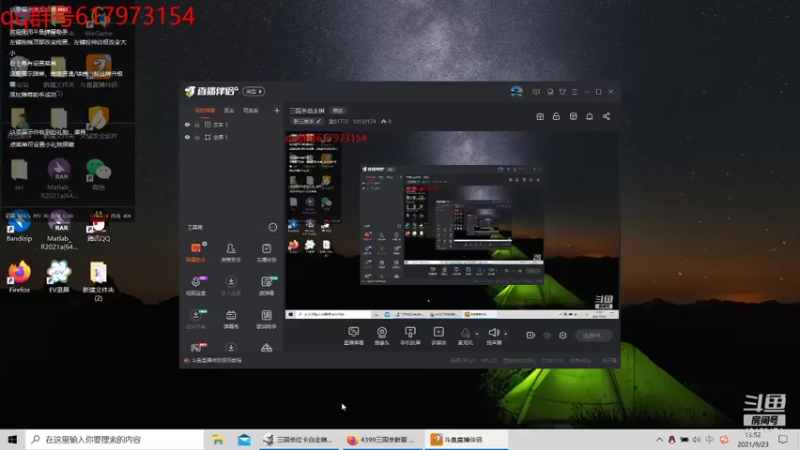Switch to the 4399三国杀新服 Firefox taskbar window
Screen dimensions: 800x450
coord(381,439)
